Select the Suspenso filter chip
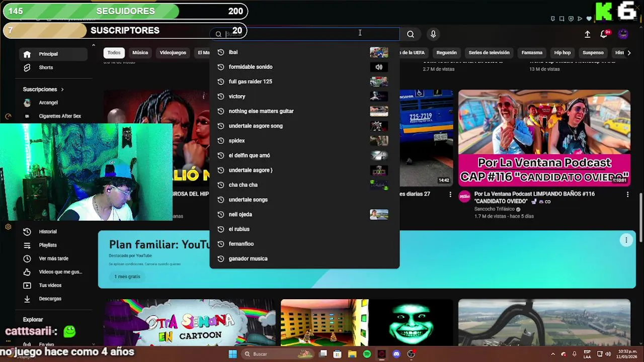 tap(593, 53)
